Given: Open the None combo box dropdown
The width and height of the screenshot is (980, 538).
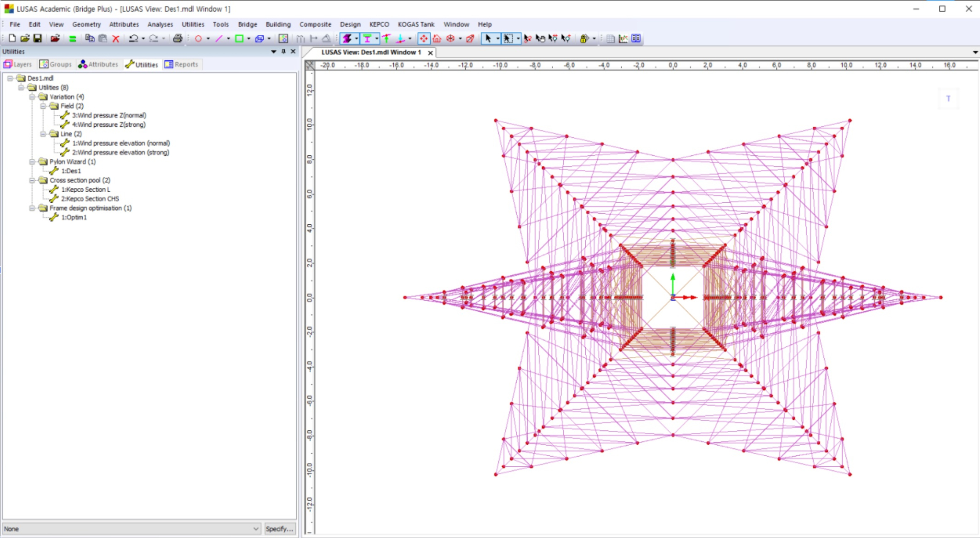Looking at the screenshot, I should tap(256, 528).
